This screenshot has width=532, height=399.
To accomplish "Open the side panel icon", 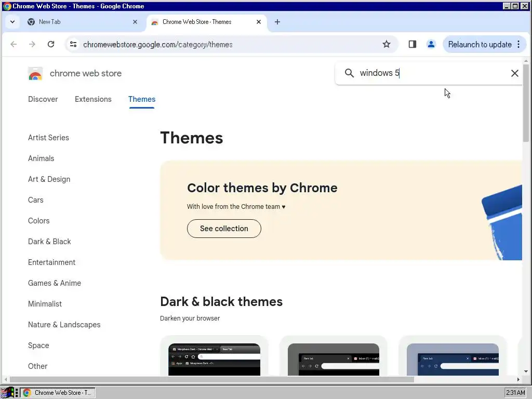I will pyautogui.click(x=412, y=44).
